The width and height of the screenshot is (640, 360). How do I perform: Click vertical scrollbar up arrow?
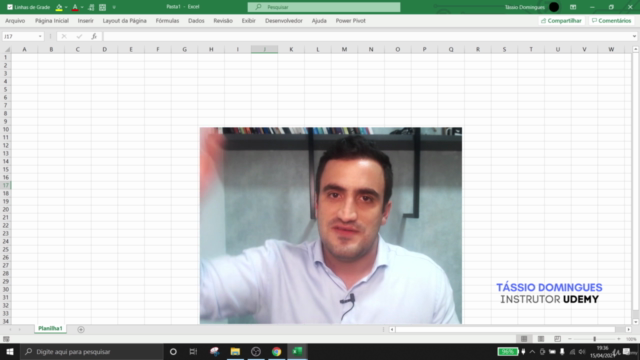click(x=636, y=49)
